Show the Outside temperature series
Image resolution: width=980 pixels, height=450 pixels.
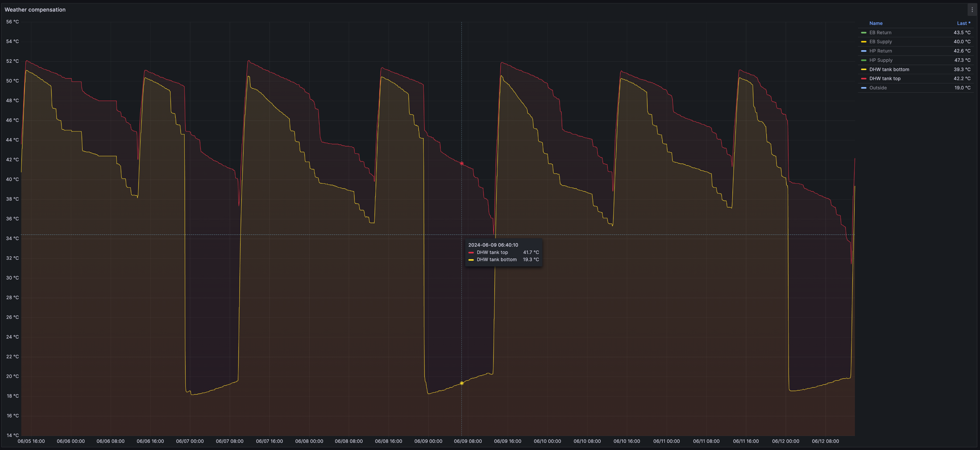pyautogui.click(x=878, y=88)
